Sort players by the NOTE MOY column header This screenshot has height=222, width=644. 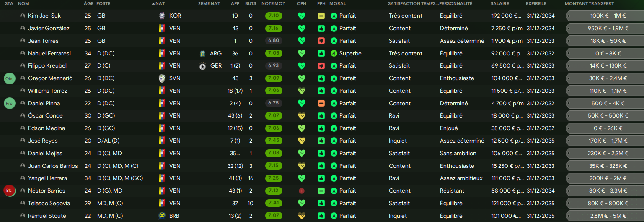pyautogui.click(x=273, y=3)
